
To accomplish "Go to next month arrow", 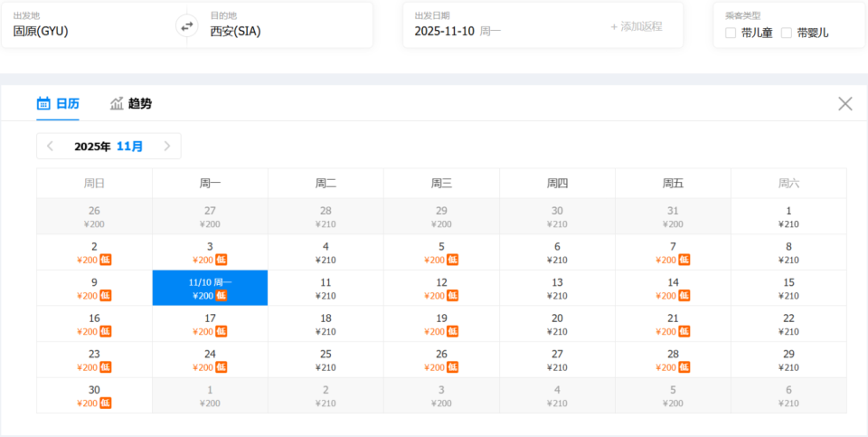I will 167,147.
